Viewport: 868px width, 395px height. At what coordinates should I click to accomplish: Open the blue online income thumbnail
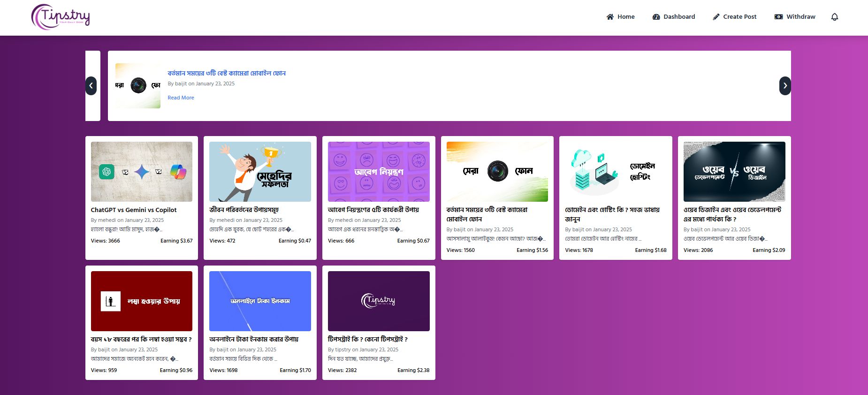point(260,301)
